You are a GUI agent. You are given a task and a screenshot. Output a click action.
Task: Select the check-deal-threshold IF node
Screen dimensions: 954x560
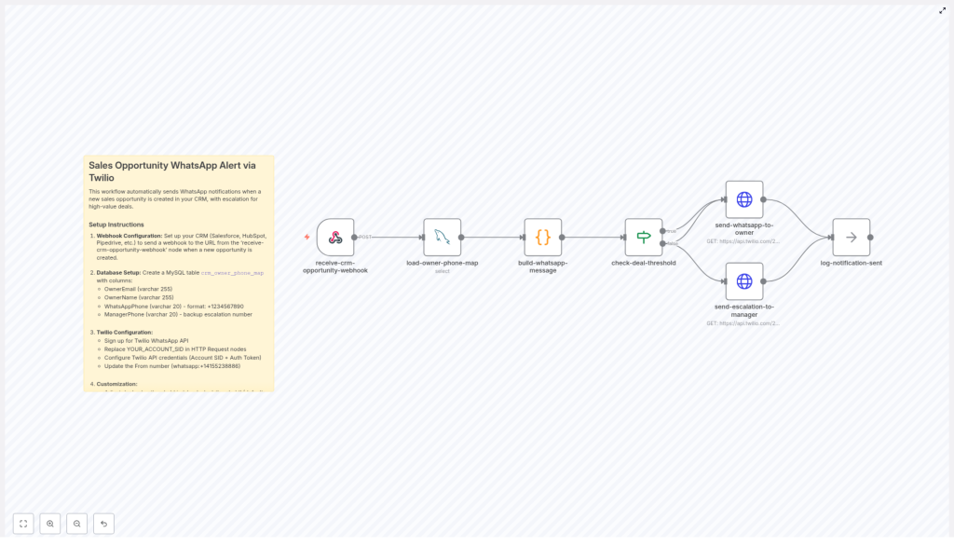(643, 238)
